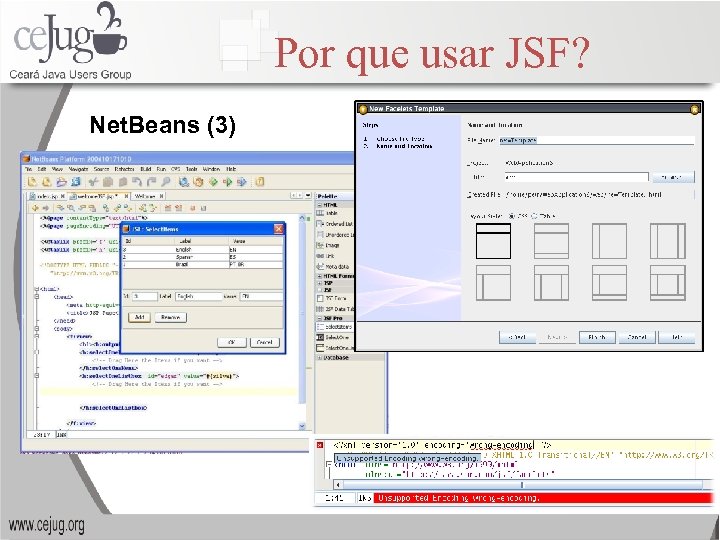Click the Label input field in SelectItems
Viewport: 720px width, 540px height.
coord(198,297)
